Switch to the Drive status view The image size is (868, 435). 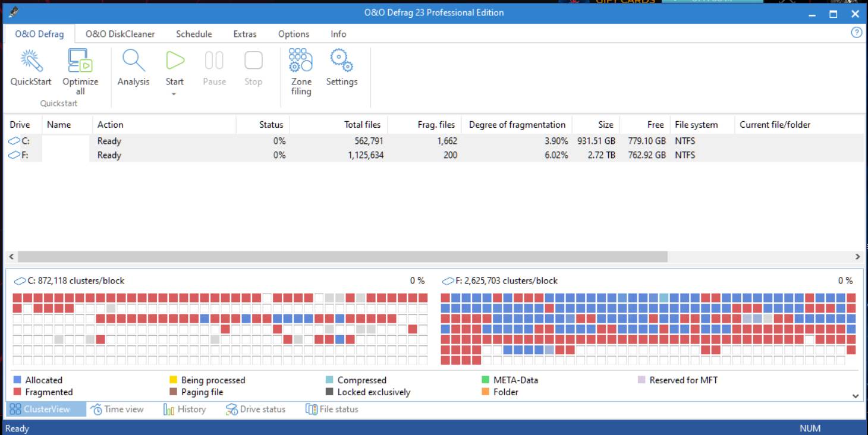[256, 409]
